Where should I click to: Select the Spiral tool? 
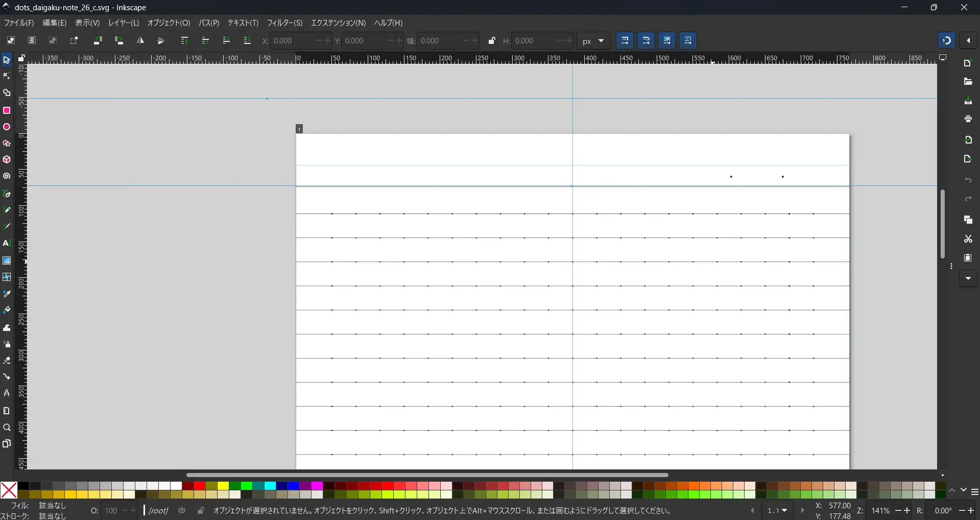click(7, 176)
